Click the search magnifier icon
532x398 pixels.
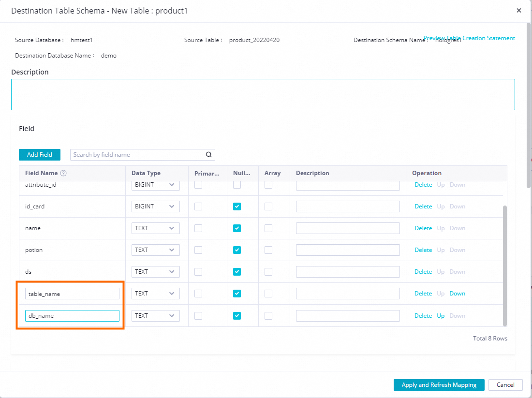click(x=209, y=155)
